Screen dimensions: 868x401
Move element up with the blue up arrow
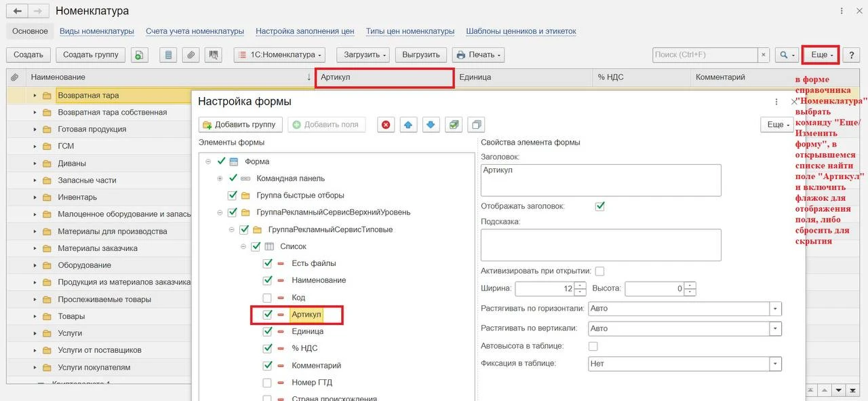tap(408, 125)
